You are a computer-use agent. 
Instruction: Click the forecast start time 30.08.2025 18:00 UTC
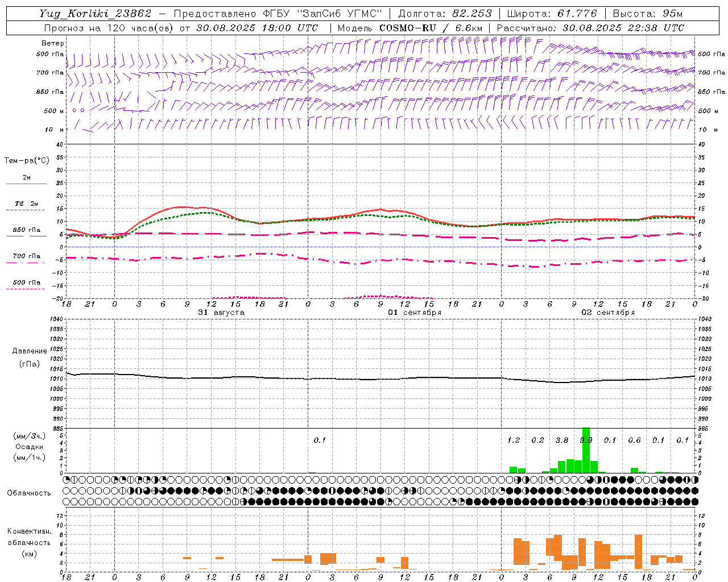click(257, 28)
